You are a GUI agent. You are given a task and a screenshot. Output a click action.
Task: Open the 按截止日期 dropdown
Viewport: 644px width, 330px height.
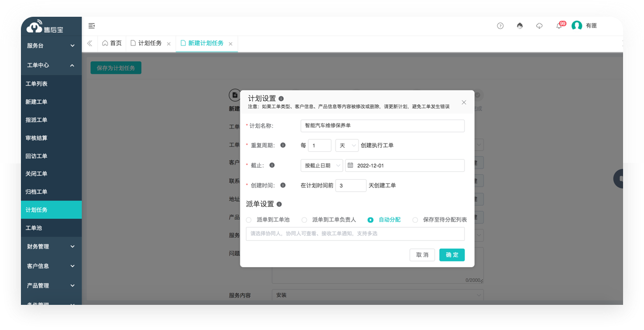321,165
